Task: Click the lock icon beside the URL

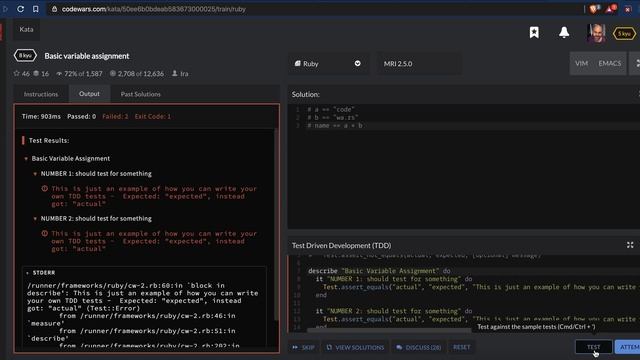Action: coord(54,9)
